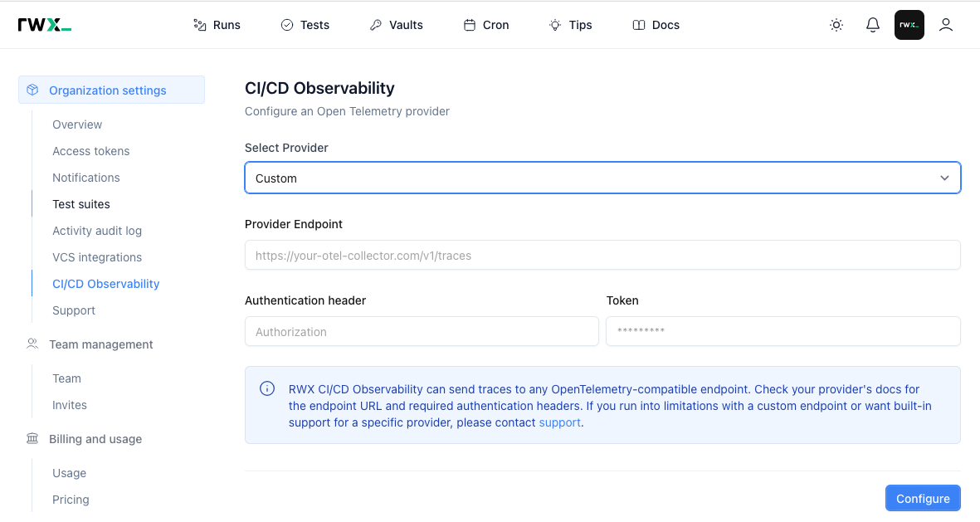Open notifications via the bell icon
Image resolution: width=980 pixels, height=522 pixels.
(872, 25)
